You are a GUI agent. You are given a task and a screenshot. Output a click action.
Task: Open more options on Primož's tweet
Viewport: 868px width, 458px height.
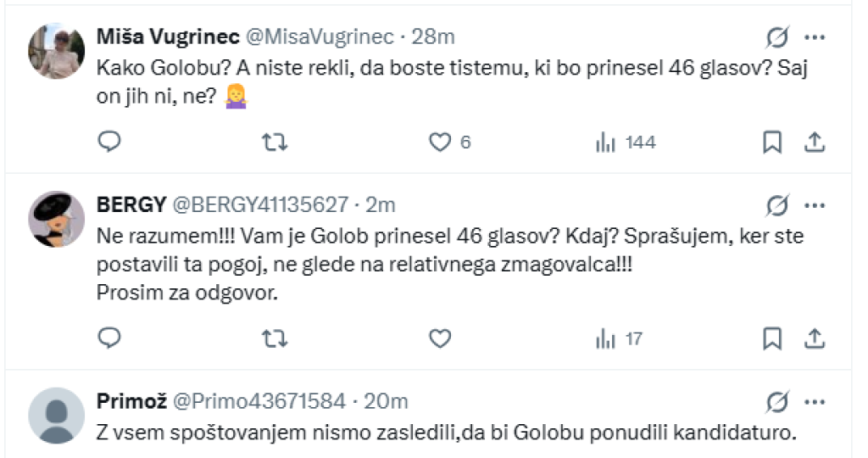tap(814, 401)
